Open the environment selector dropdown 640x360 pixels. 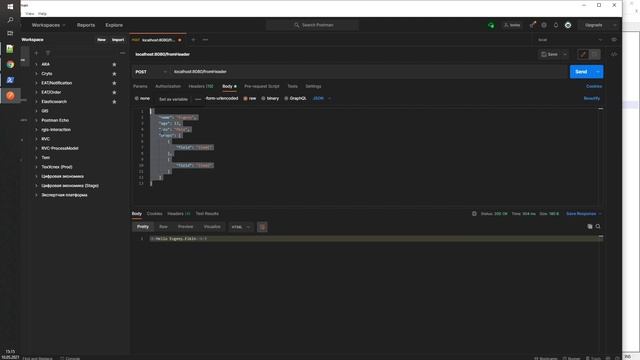pyautogui.click(x=569, y=40)
